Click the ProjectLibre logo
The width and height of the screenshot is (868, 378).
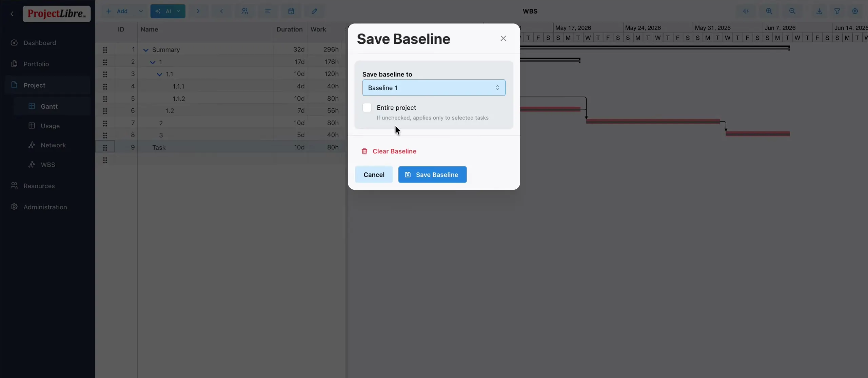[57, 14]
